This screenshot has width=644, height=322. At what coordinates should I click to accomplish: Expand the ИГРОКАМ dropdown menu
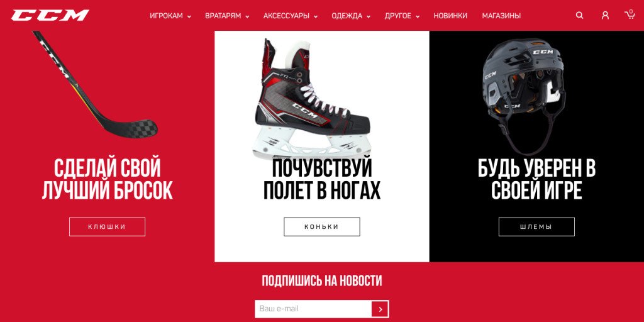[170, 16]
